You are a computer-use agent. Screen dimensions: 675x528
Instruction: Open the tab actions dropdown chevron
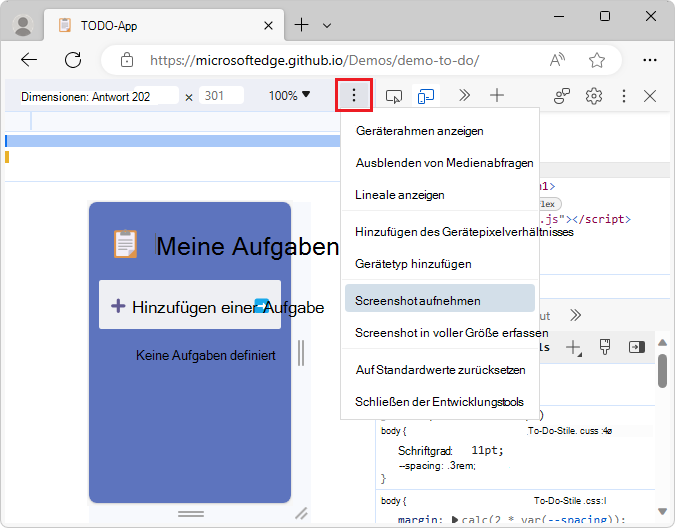[x=327, y=26]
